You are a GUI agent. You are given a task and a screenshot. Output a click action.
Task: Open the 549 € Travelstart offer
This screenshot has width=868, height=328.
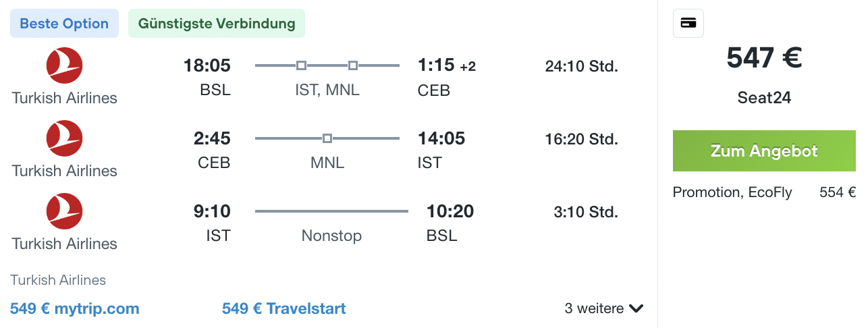[x=284, y=308]
